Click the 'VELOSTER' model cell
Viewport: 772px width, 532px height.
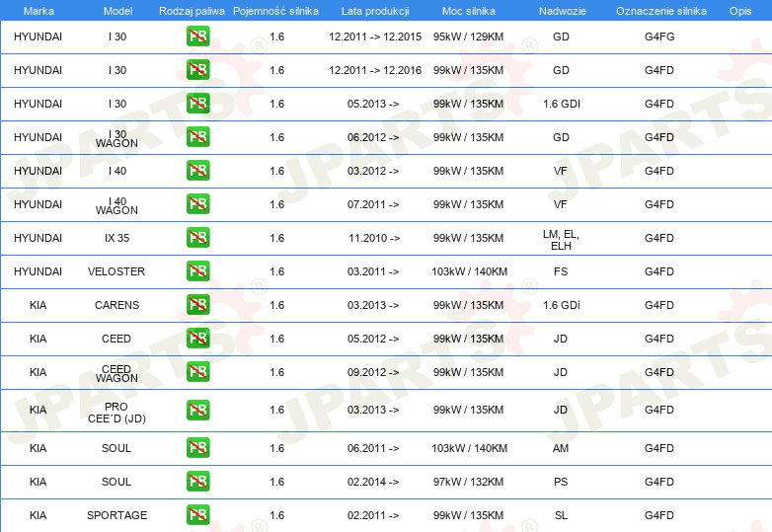click(x=116, y=271)
